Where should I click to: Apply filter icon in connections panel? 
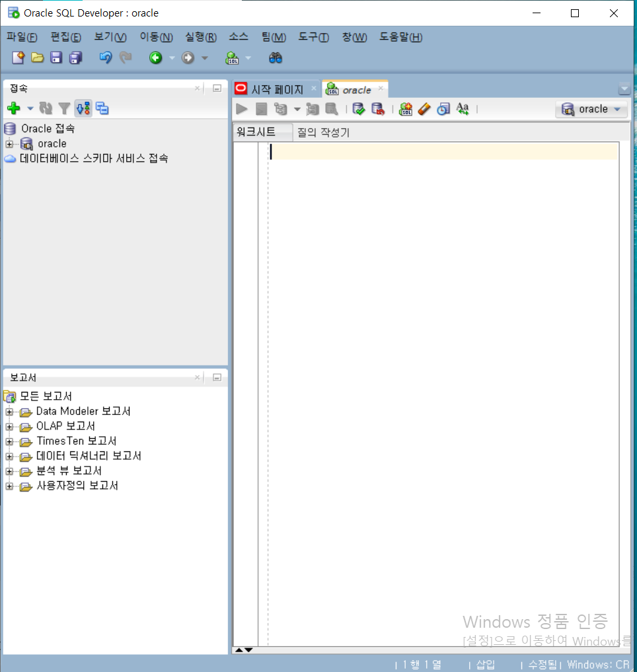click(x=64, y=108)
